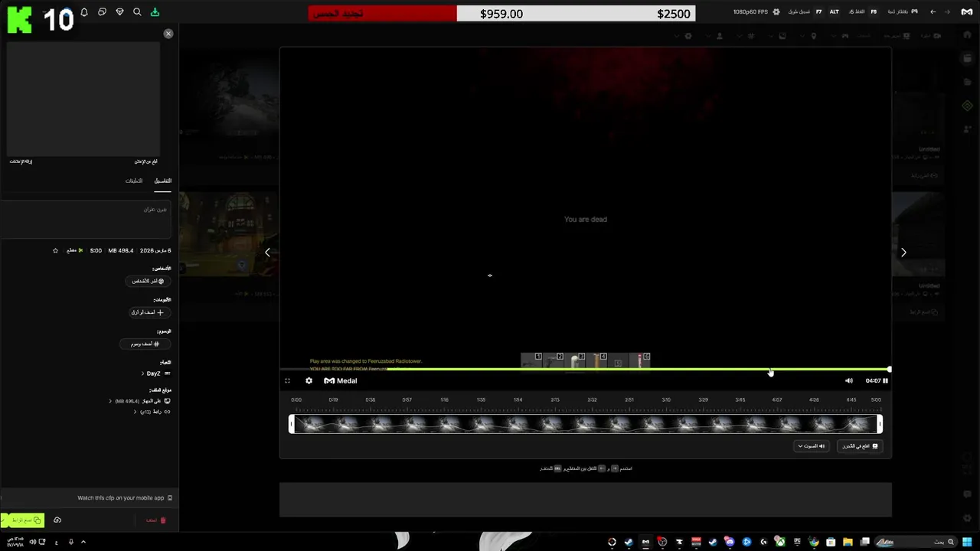
Task: Click the 2:32 marker on the timeline ruler
Action: (592, 399)
